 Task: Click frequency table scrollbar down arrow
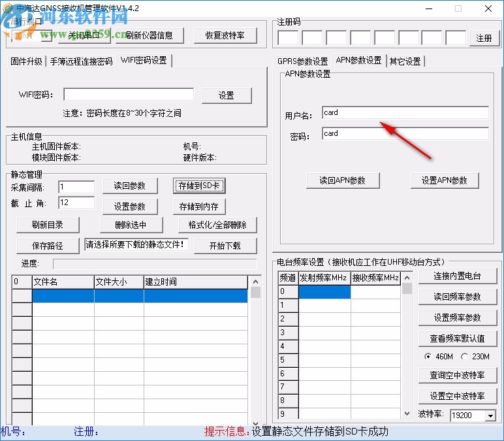coord(407,414)
